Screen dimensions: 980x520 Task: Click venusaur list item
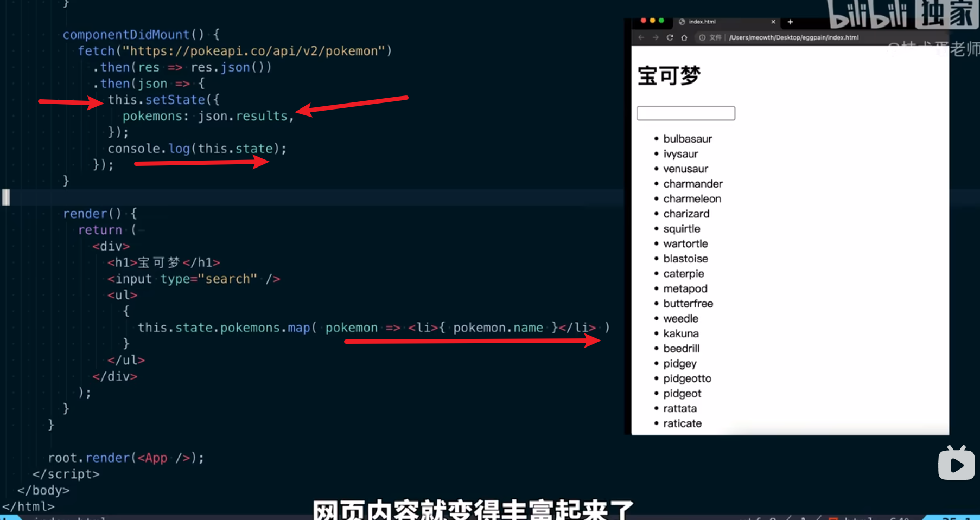685,169
